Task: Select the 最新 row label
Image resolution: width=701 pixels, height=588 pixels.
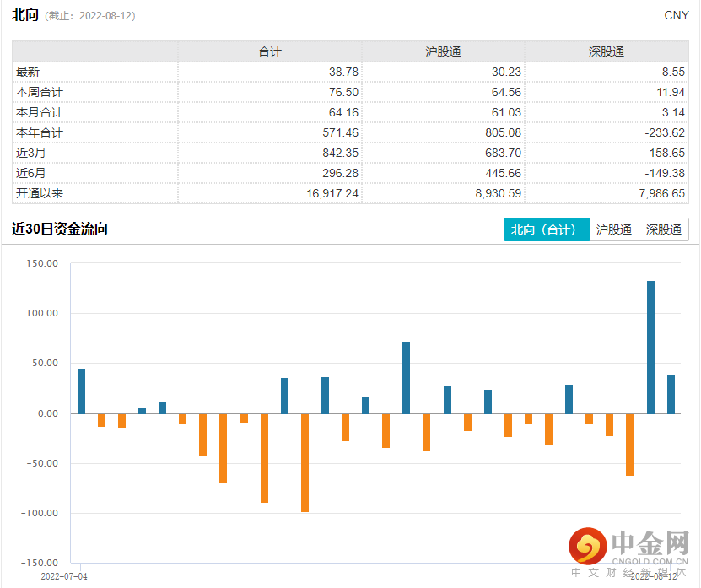Action: tap(28, 73)
